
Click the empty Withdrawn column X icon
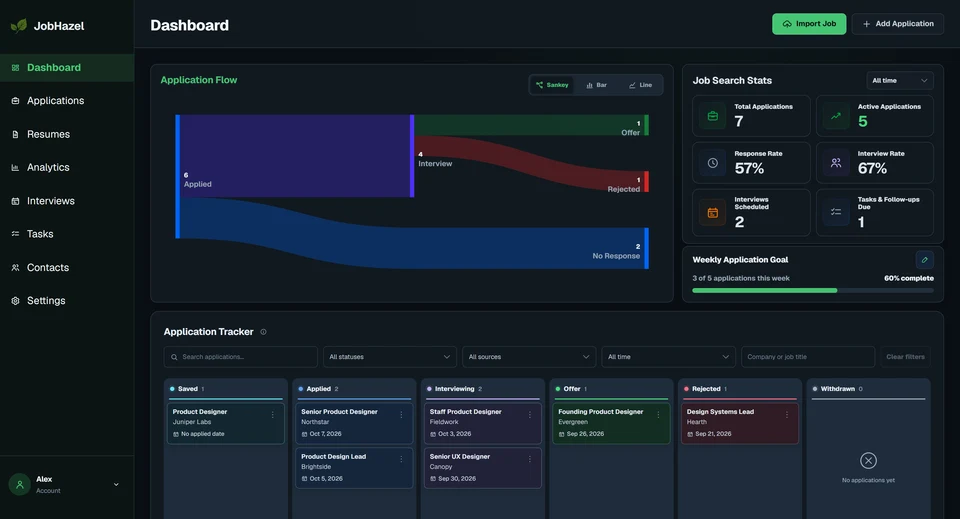[868, 460]
